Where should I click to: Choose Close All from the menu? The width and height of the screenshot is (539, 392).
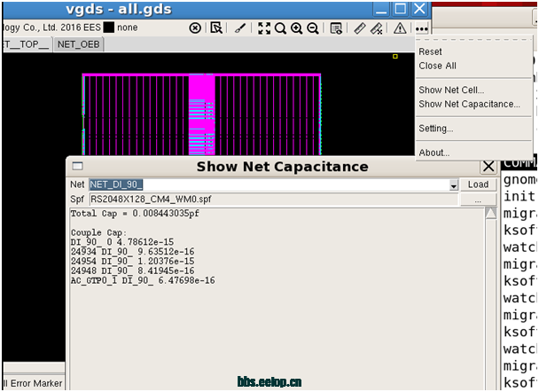pyautogui.click(x=438, y=66)
